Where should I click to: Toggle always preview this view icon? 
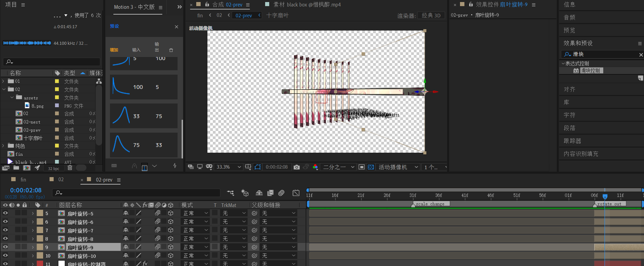point(191,167)
